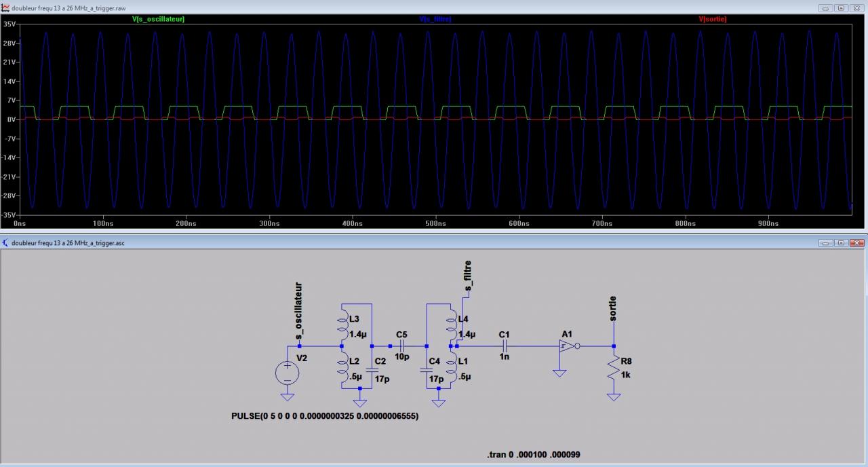Viewport: 868px width, 467px height.
Task: Click the ground symbol at A1's lower input
Action: (559, 373)
